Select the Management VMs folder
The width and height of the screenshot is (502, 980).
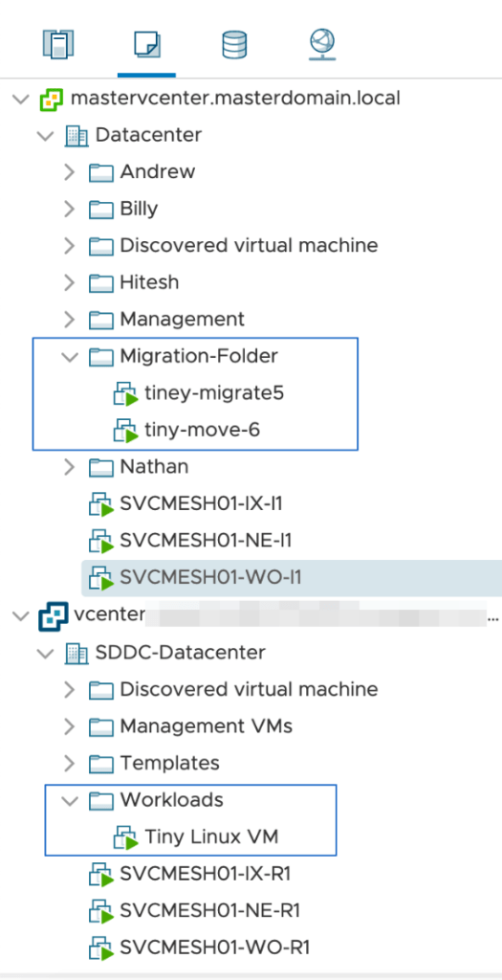tap(206, 726)
